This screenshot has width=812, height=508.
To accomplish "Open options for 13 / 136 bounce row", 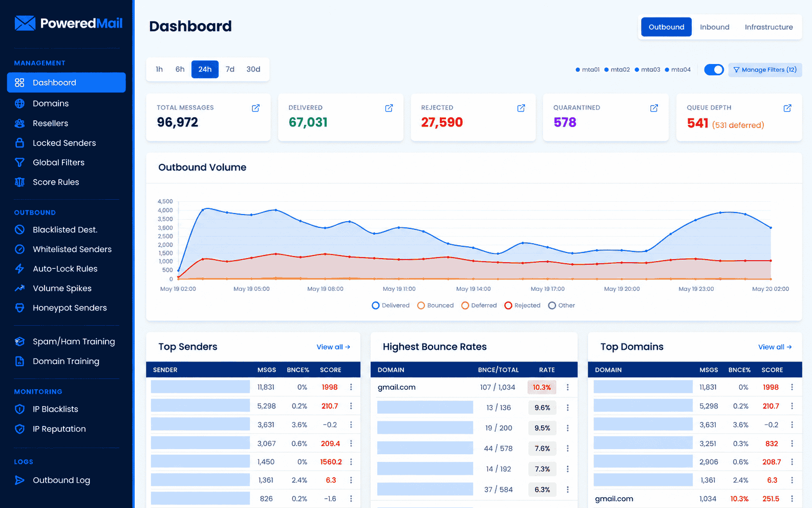I will pyautogui.click(x=567, y=408).
